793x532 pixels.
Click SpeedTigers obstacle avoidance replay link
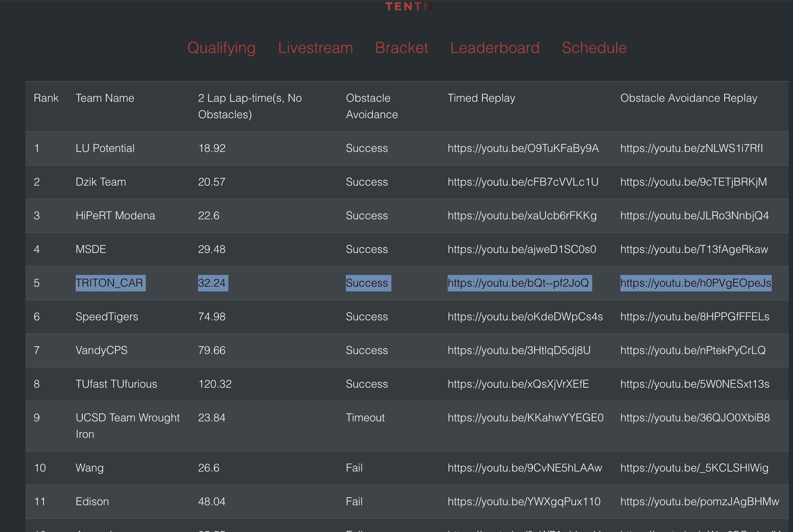click(x=695, y=317)
